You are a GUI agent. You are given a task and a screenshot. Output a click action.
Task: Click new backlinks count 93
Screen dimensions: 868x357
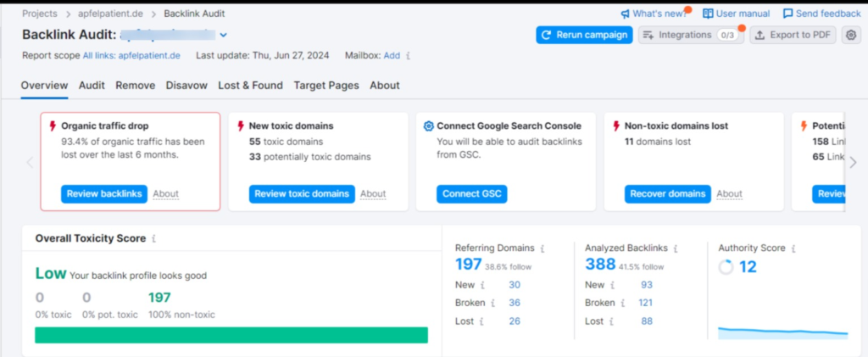[x=647, y=285]
